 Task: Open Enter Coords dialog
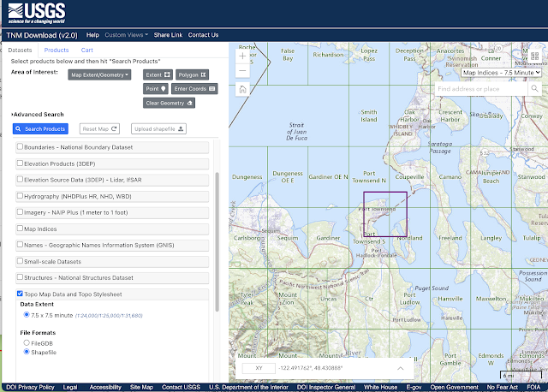tap(194, 89)
